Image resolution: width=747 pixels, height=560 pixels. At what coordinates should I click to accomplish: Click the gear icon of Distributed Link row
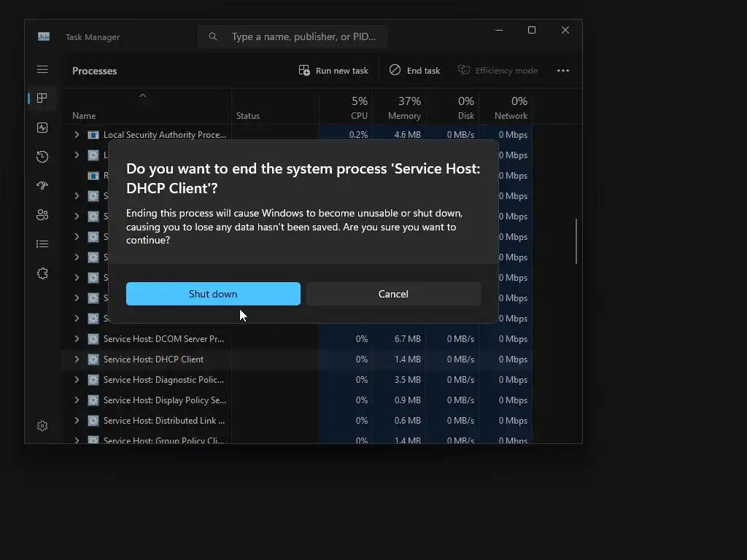pyautogui.click(x=93, y=421)
